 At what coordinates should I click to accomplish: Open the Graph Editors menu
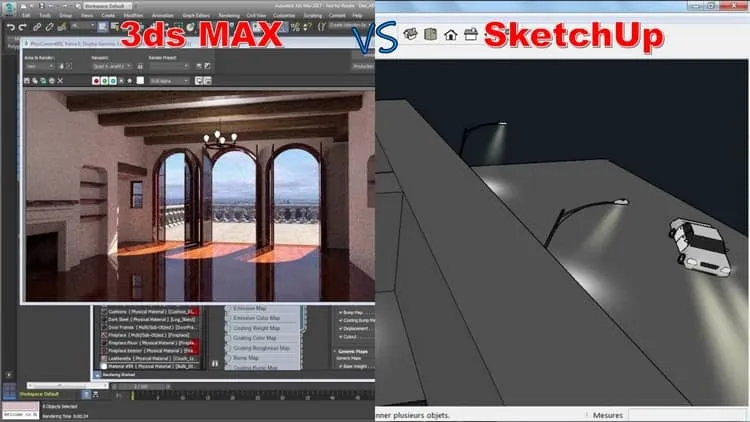coord(196,15)
